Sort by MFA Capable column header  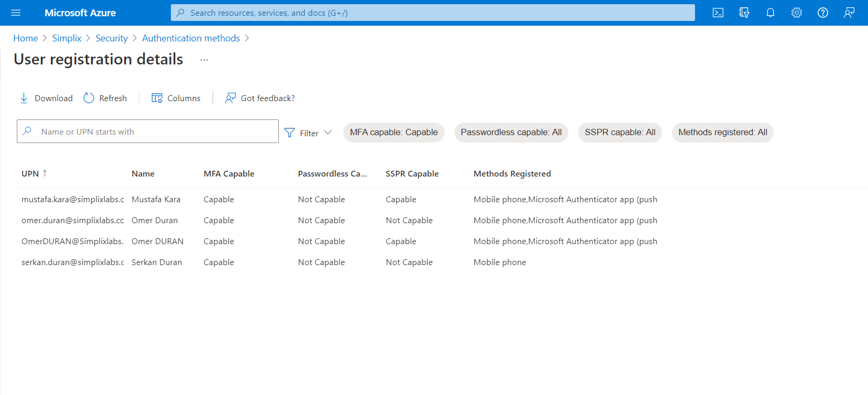click(229, 173)
